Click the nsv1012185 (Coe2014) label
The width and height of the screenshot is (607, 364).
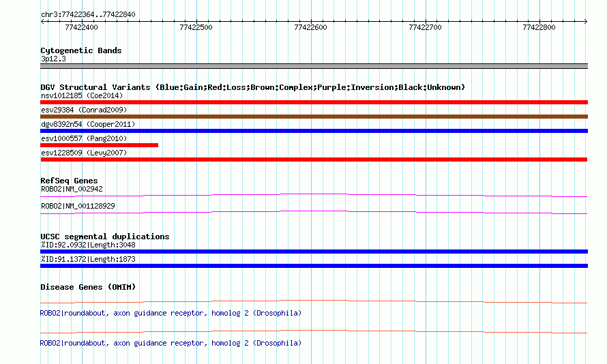tap(82, 95)
